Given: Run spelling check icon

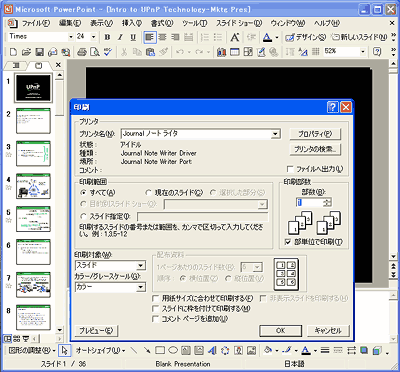Looking at the screenshot, I should pos(108,52).
